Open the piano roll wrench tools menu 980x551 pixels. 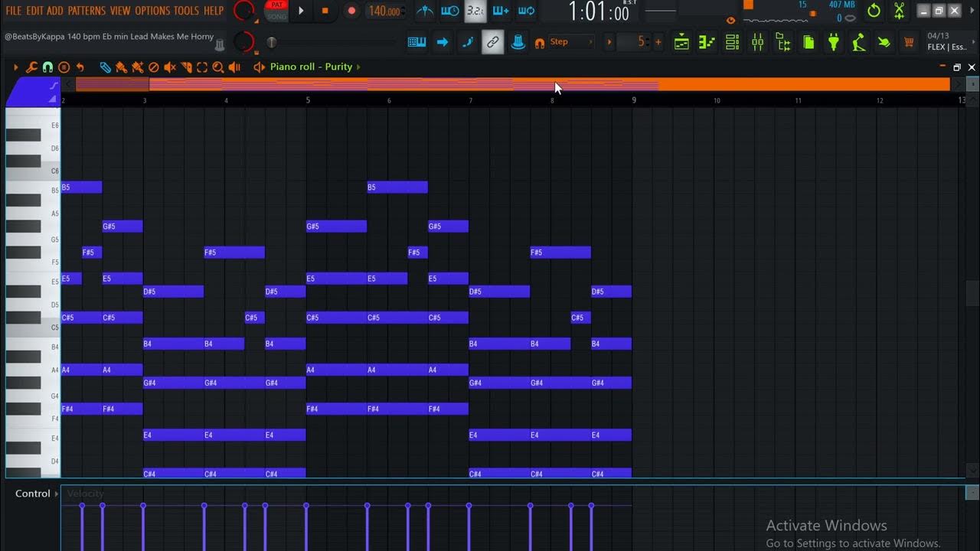click(x=31, y=67)
